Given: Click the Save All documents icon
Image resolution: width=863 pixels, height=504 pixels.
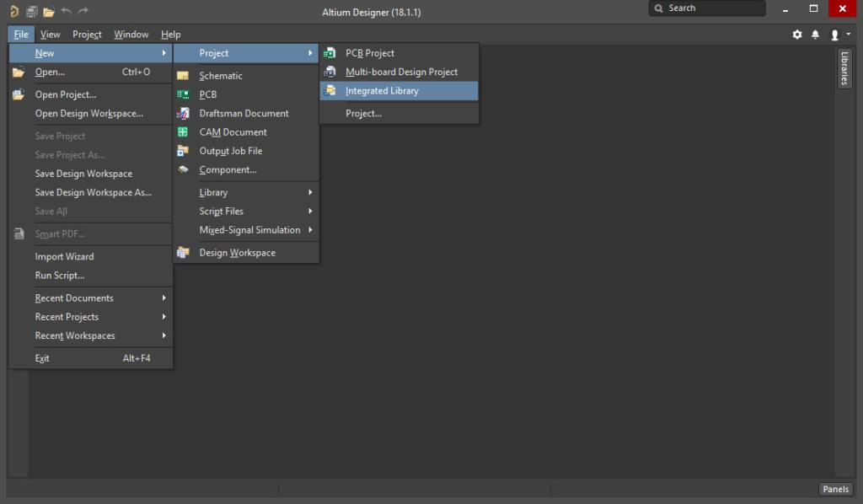Looking at the screenshot, I should pos(32,11).
